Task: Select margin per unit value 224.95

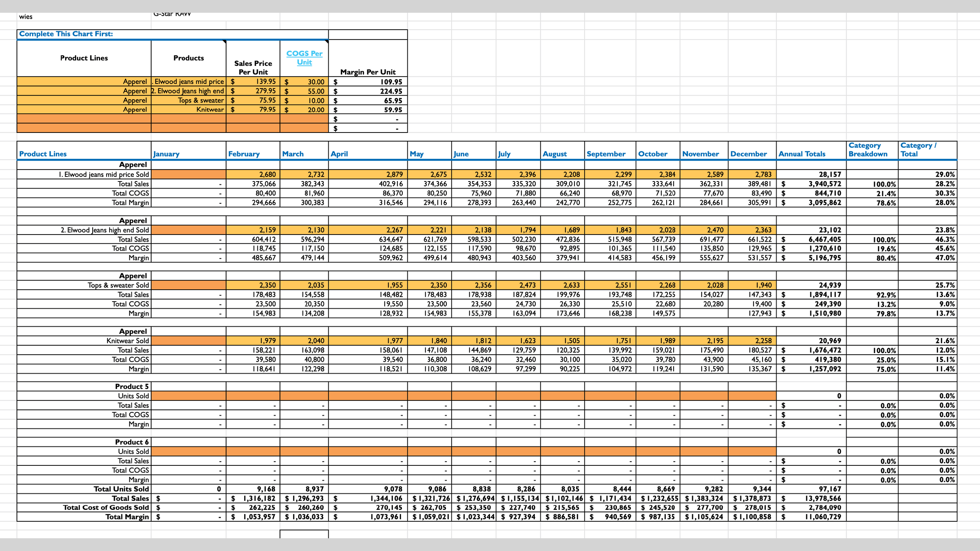Action: tap(368, 91)
